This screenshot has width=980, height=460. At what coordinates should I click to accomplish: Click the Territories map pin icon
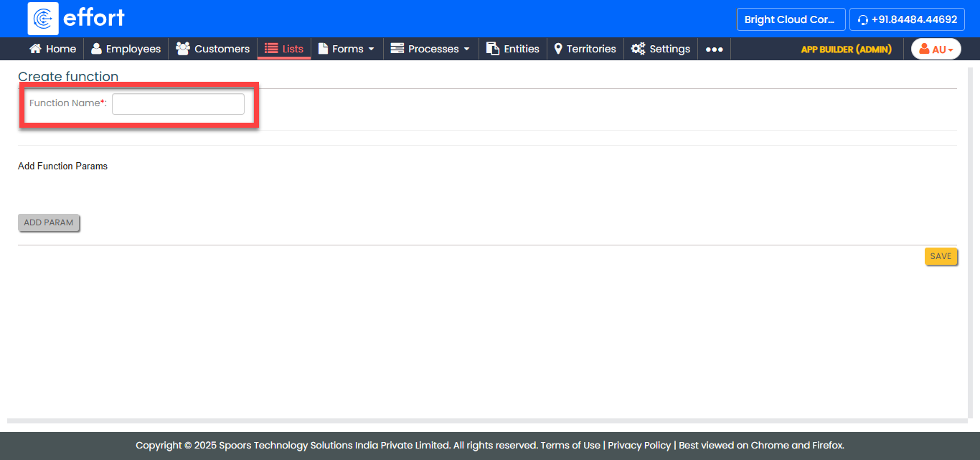(x=558, y=49)
